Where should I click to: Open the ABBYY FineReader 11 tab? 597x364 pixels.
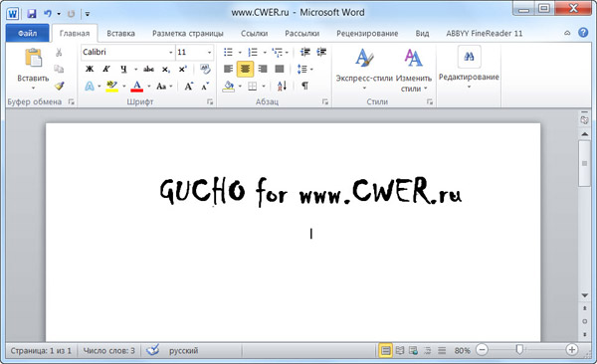485,34
